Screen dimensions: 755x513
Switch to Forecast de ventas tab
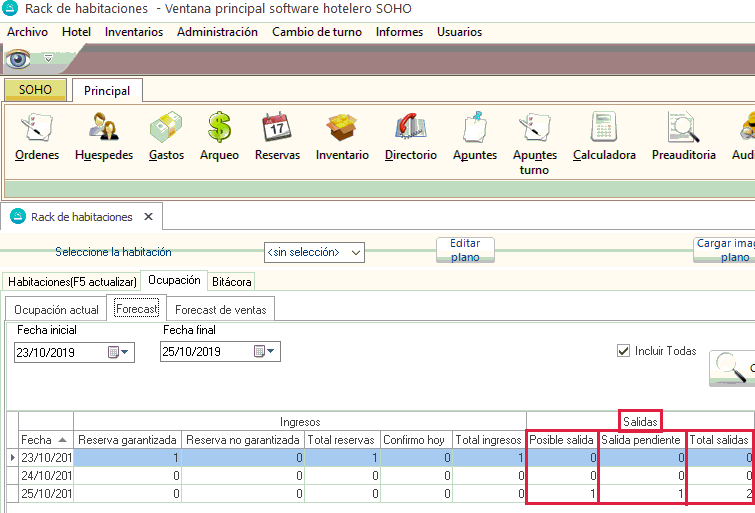point(220,310)
